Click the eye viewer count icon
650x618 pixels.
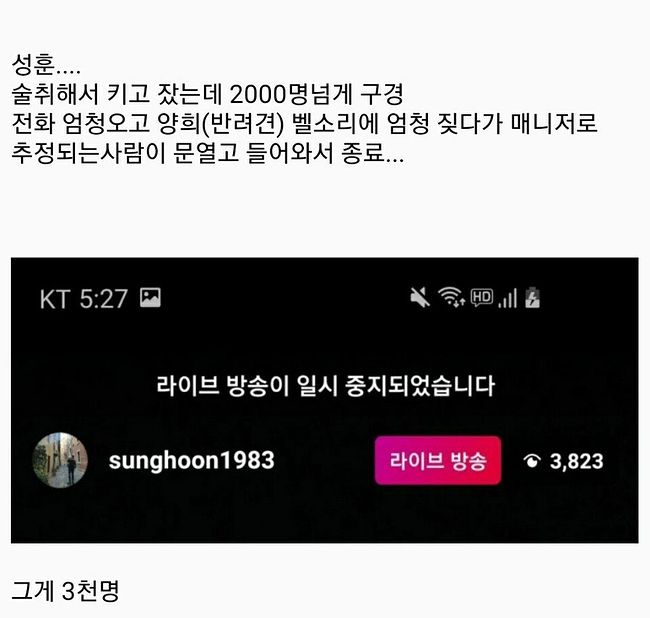pos(532,460)
